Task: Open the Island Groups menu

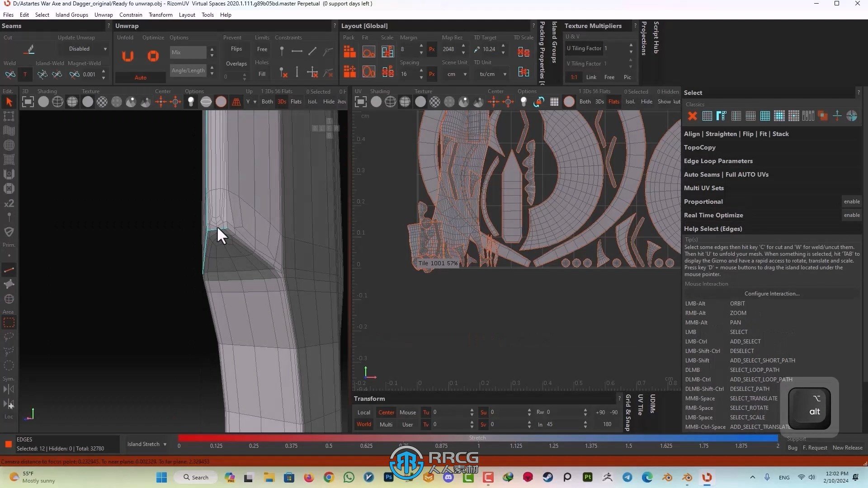Action: coord(71,14)
